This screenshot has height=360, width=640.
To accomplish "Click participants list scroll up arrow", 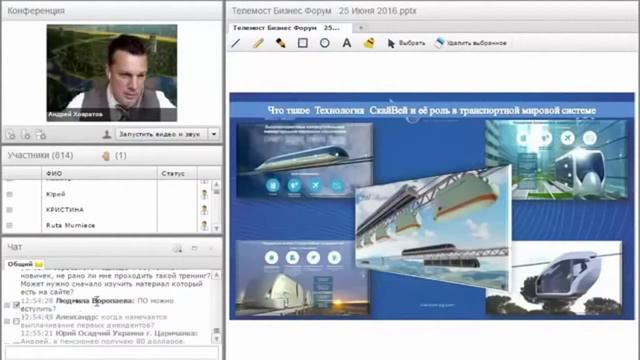I will click(x=217, y=184).
